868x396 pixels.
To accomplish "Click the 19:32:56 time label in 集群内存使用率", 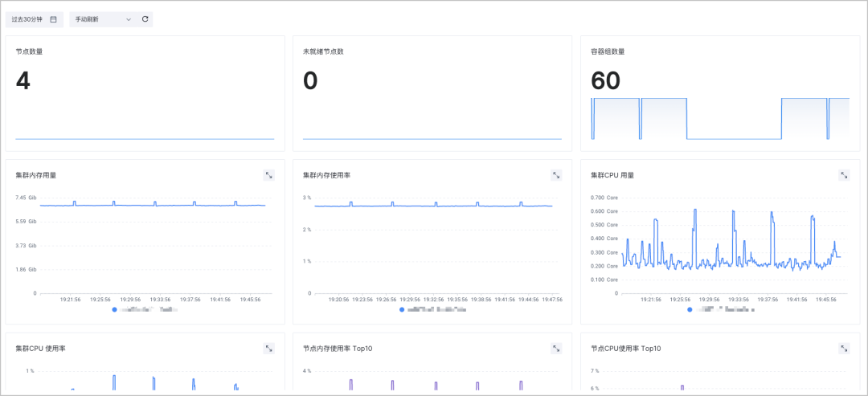I will (x=434, y=300).
